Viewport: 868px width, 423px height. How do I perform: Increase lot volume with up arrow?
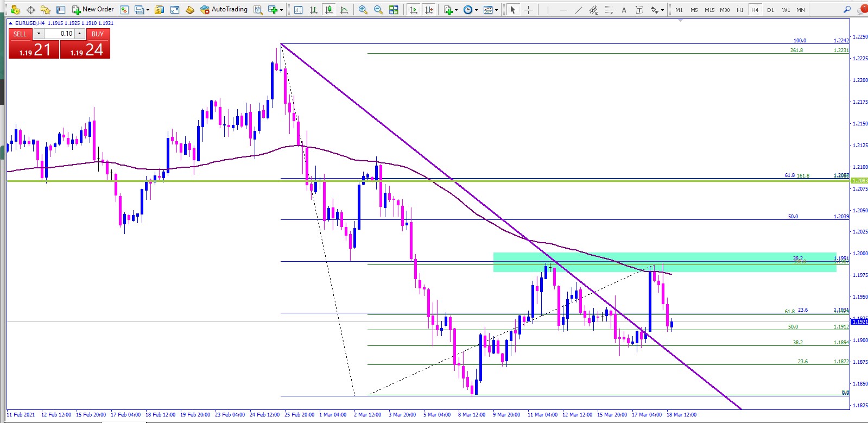pyautogui.click(x=80, y=34)
